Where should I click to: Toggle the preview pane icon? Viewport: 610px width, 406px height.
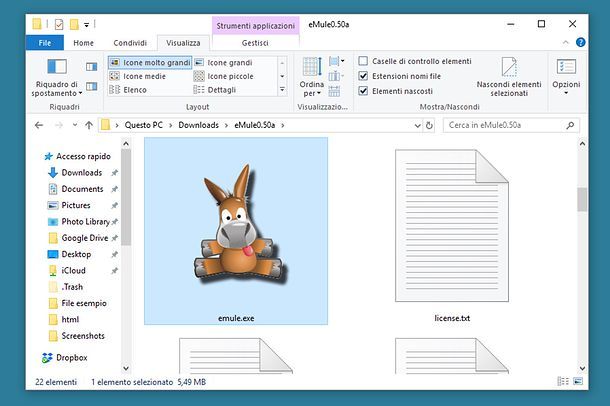pyautogui.click(x=91, y=67)
